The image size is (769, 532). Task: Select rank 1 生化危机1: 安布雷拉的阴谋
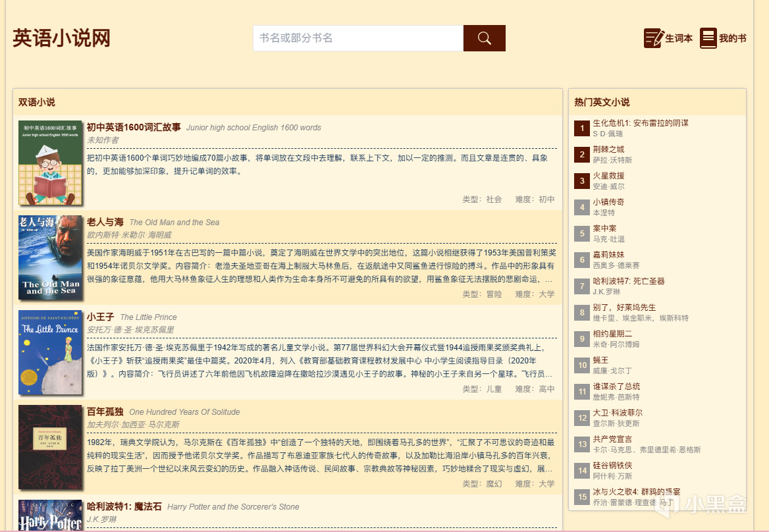point(641,123)
